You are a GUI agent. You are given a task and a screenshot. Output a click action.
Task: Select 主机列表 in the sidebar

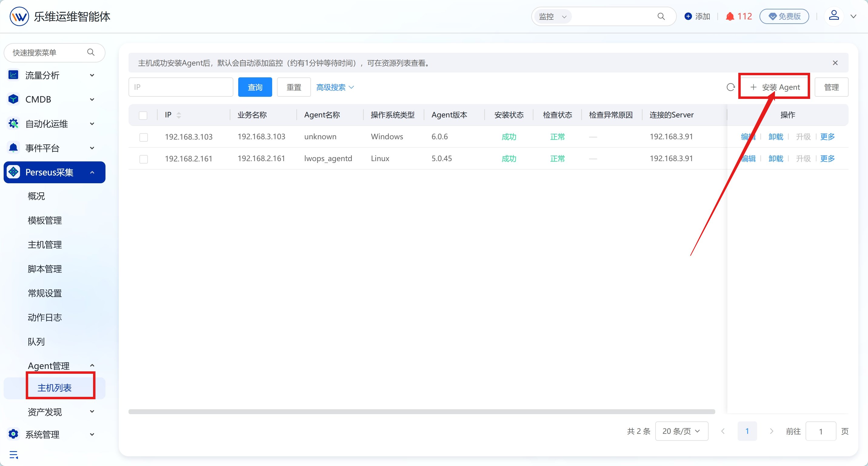pyautogui.click(x=55, y=388)
